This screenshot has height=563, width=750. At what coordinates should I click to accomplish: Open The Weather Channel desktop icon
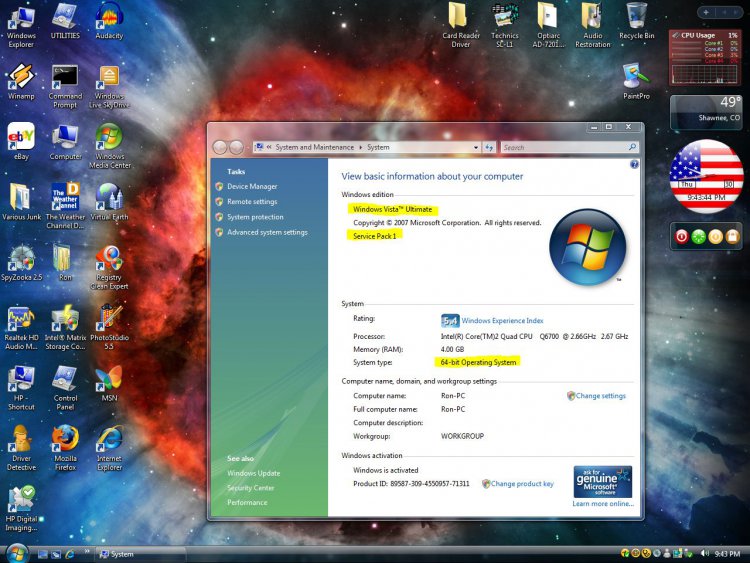tap(65, 207)
